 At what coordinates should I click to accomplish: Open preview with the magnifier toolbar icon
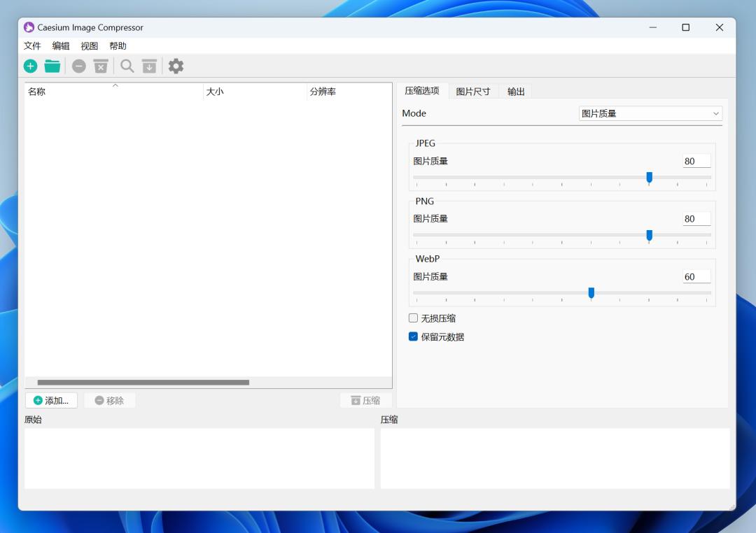click(x=127, y=66)
